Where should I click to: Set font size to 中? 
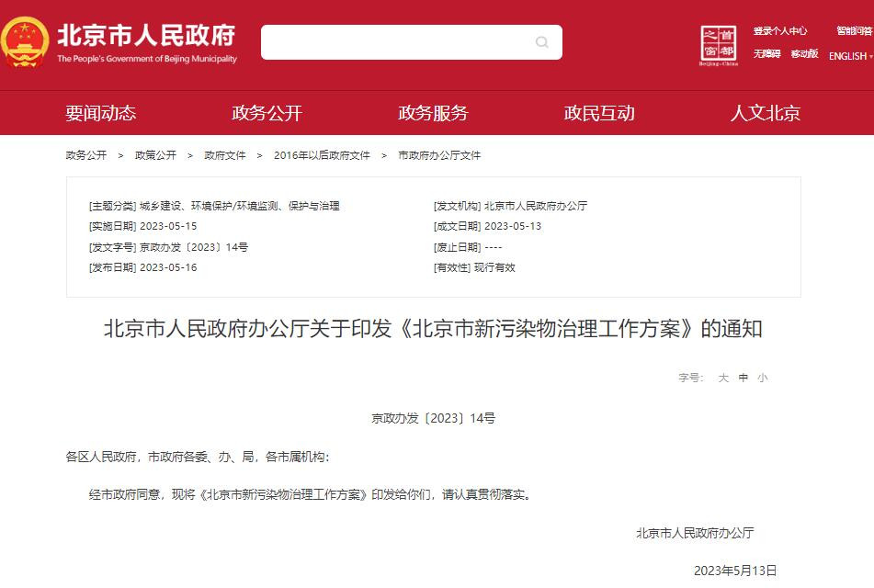pyautogui.click(x=743, y=378)
